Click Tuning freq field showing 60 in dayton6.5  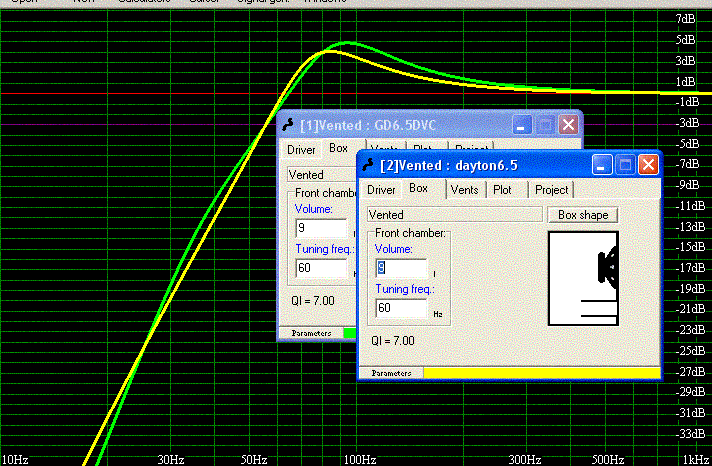pyautogui.click(x=401, y=308)
